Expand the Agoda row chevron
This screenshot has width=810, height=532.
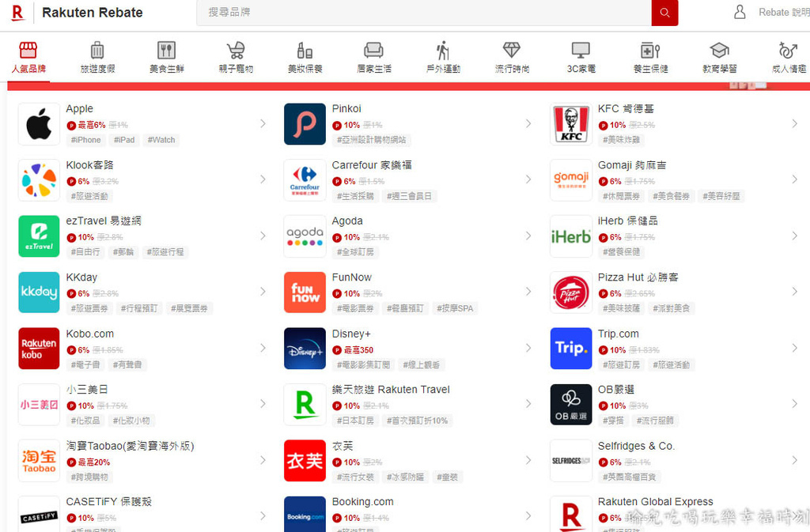pyautogui.click(x=528, y=236)
